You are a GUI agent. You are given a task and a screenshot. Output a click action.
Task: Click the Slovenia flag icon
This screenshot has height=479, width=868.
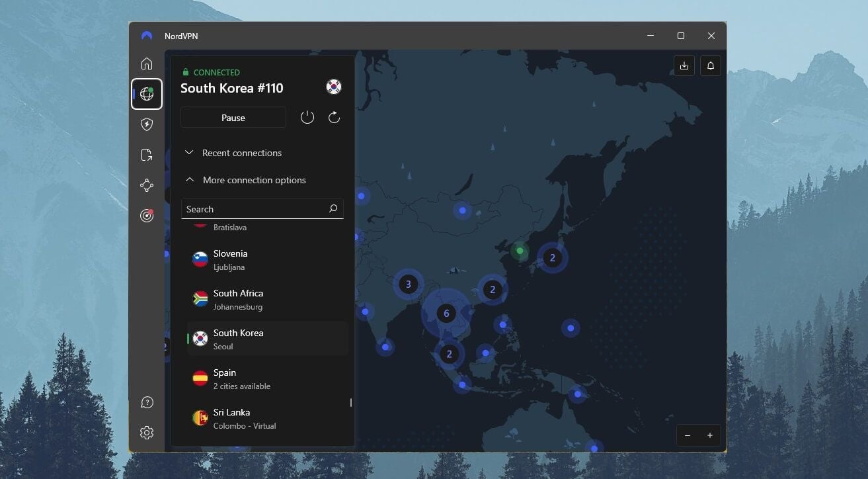(x=200, y=259)
